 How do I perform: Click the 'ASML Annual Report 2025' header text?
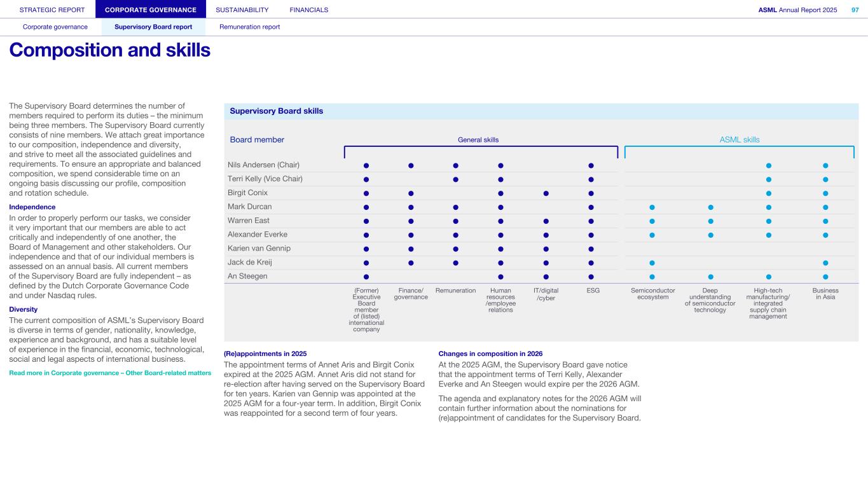(x=797, y=10)
